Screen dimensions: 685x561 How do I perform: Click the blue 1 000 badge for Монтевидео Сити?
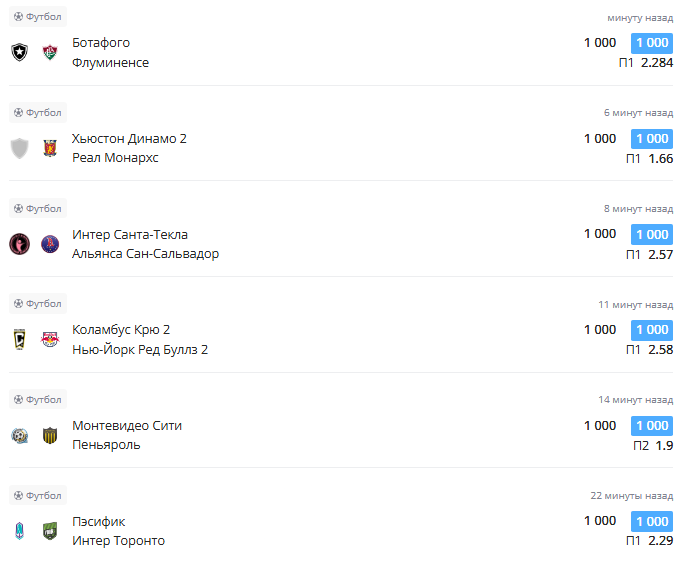pyautogui.click(x=652, y=426)
